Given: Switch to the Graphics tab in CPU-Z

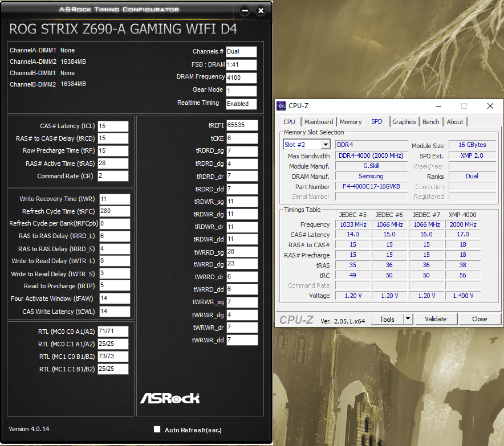Looking at the screenshot, I should point(404,122).
